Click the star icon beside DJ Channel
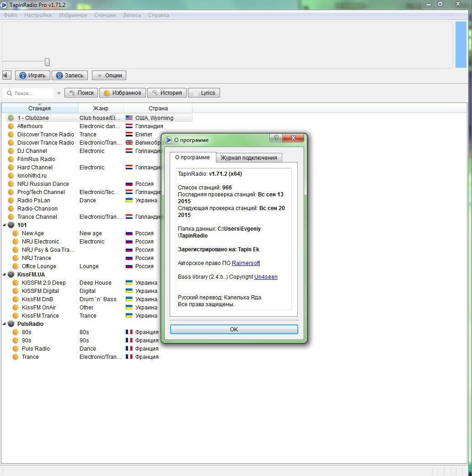 [11, 151]
